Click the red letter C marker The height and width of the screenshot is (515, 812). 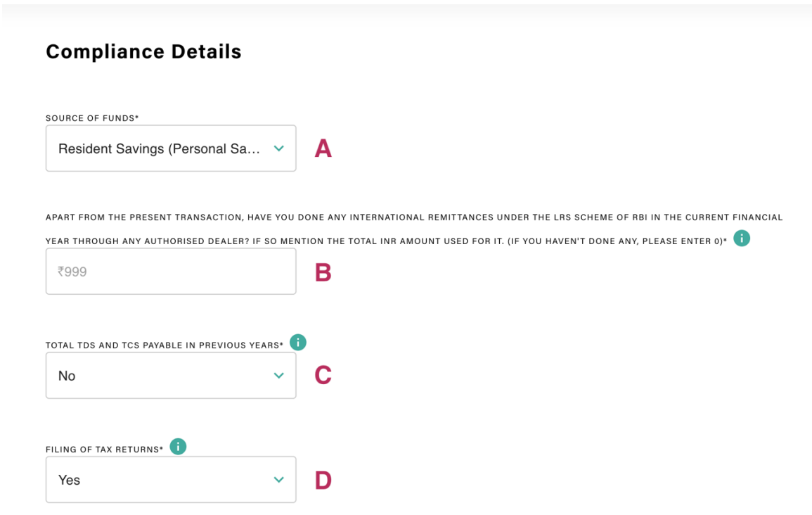pyautogui.click(x=323, y=375)
